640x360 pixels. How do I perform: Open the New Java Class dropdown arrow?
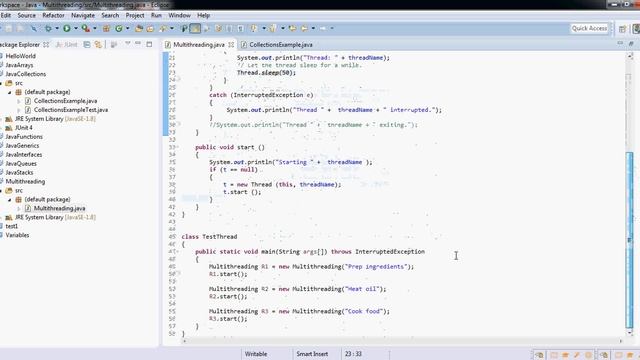(127, 28)
